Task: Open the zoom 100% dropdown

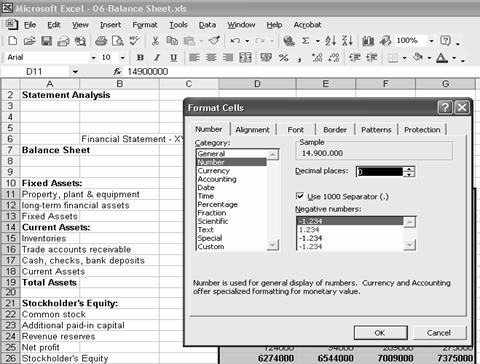Action: click(x=431, y=41)
